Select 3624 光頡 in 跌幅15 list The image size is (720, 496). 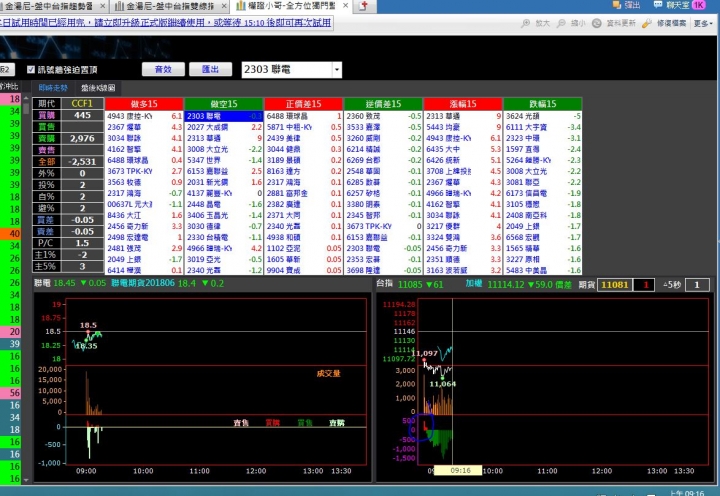click(x=543, y=116)
